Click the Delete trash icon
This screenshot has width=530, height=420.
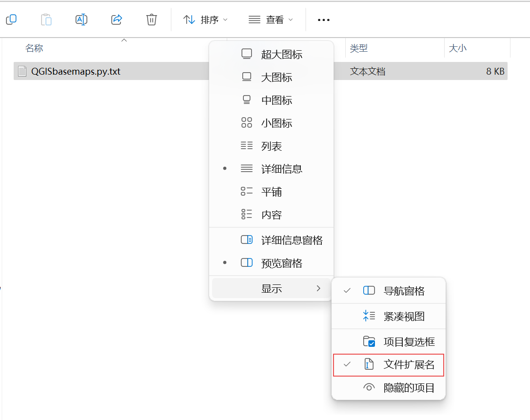pos(151,20)
